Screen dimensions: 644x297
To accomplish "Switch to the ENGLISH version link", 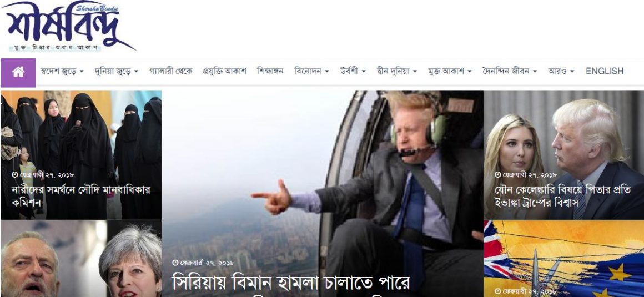I will click(x=605, y=71).
